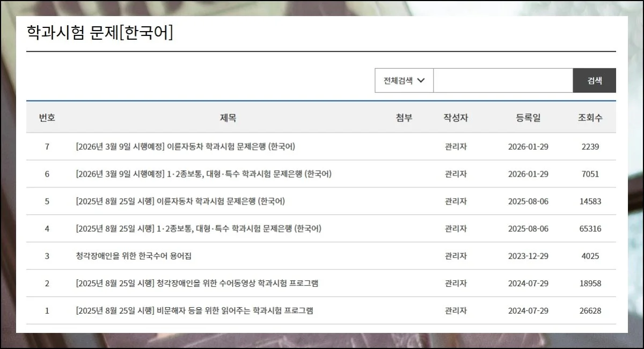Click the 등록일 column header
The image size is (644, 349).
click(x=528, y=118)
